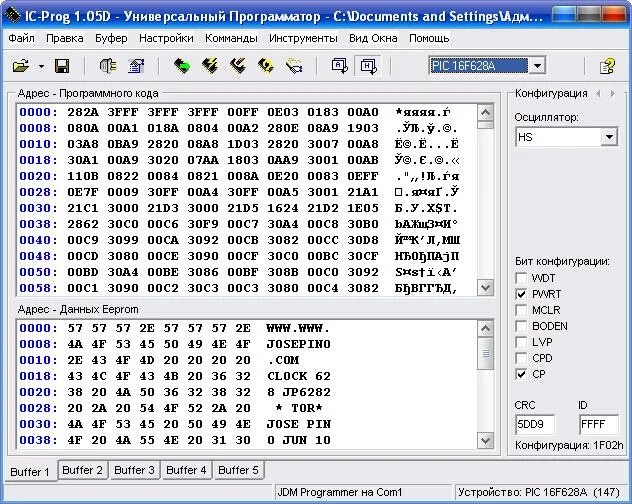Switch to the Buffer 1 tab
Screen dimensions: 632x504
pyautogui.click(x=30, y=471)
